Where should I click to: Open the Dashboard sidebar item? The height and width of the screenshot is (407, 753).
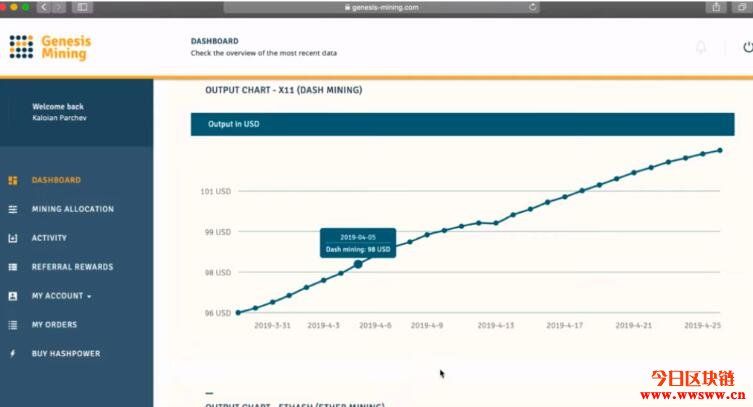pyautogui.click(x=56, y=180)
